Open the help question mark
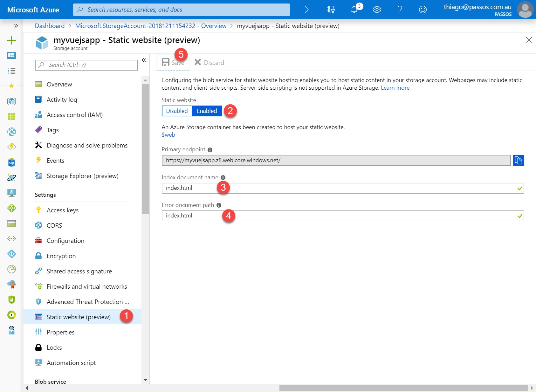This screenshot has width=536, height=392. click(x=400, y=10)
